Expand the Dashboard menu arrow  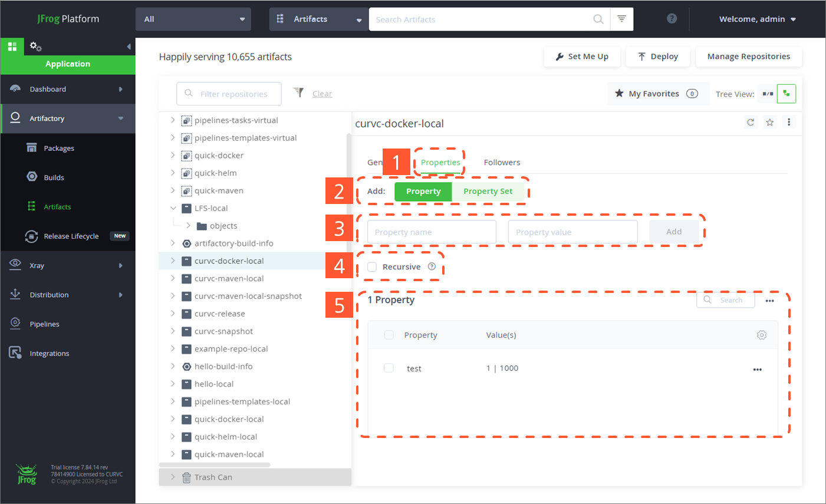[x=120, y=89]
